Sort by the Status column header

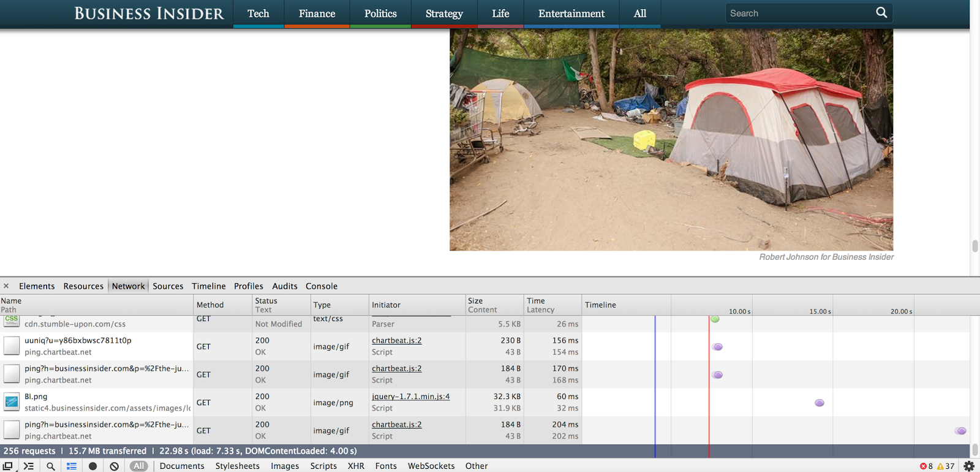click(281, 305)
